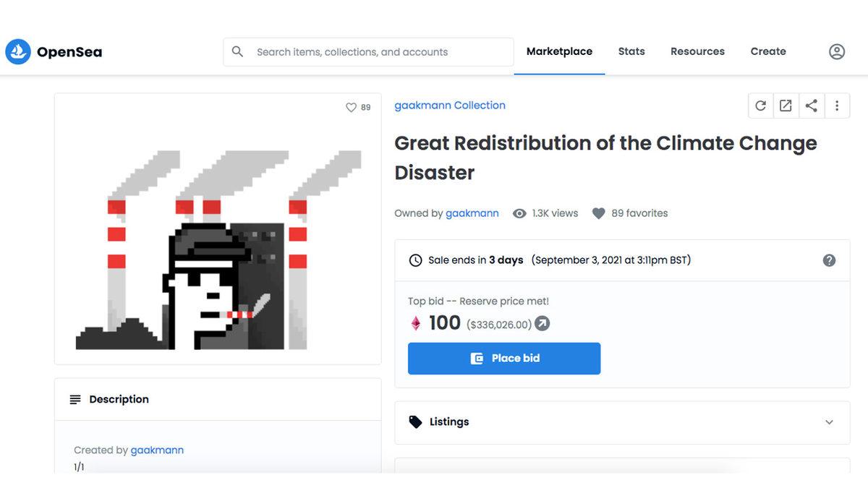Open the three-dot more options menu
Screen dimensions: 868x488
point(837,106)
